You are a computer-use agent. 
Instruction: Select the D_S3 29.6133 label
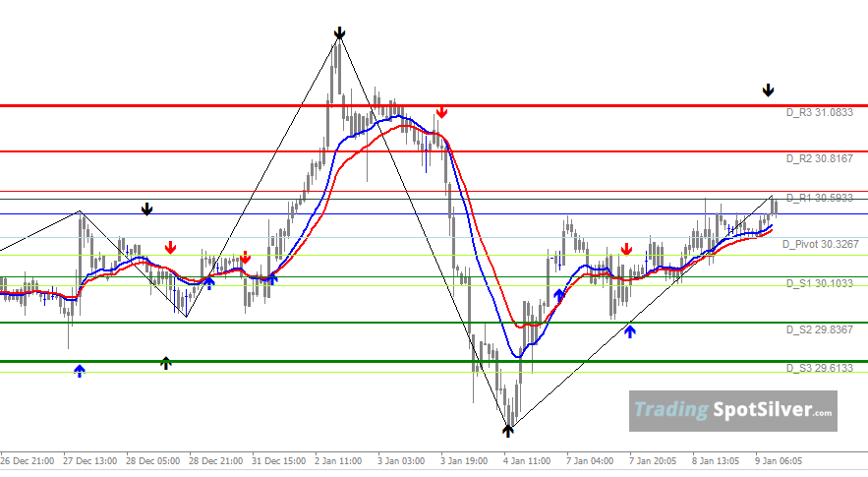coord(819,368)
